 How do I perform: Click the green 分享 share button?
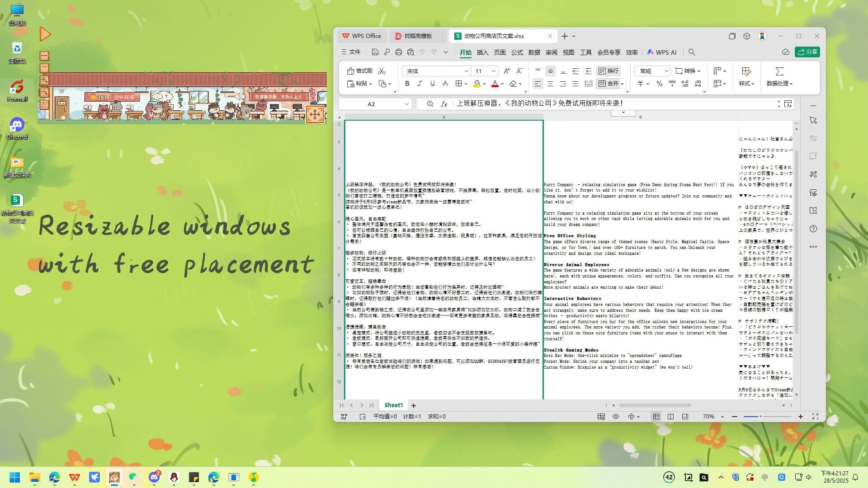click(x=807, y=52)
